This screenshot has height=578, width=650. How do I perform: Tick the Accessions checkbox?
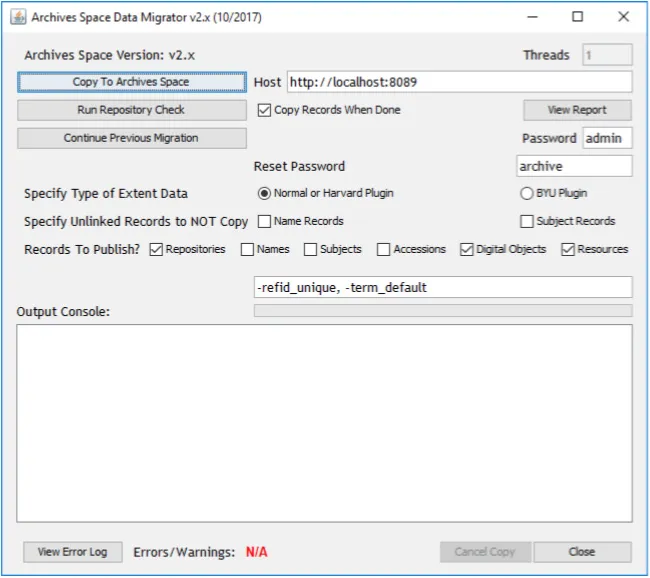[x=384, y=249]
